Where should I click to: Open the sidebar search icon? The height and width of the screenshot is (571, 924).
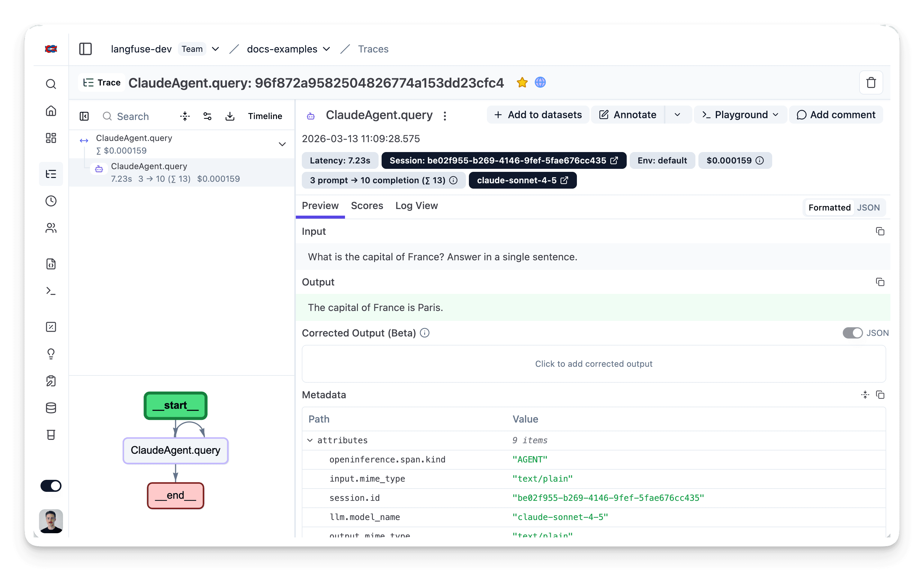[x=51, y=84]
